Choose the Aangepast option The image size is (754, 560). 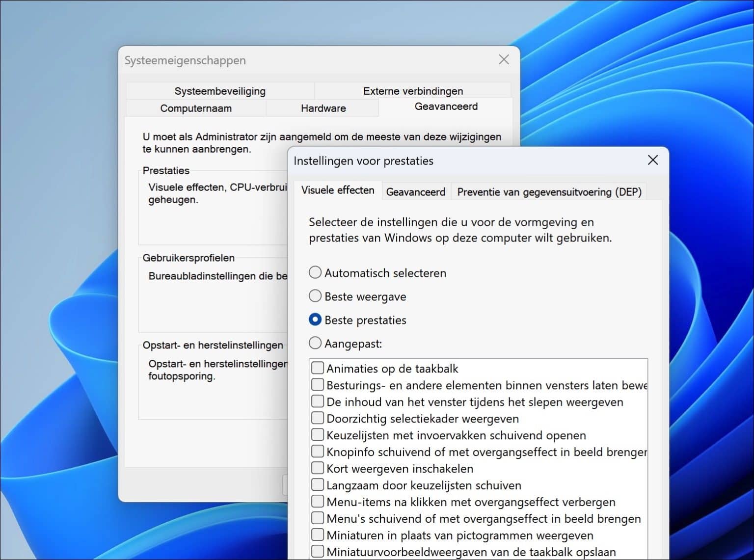point(315,343)
